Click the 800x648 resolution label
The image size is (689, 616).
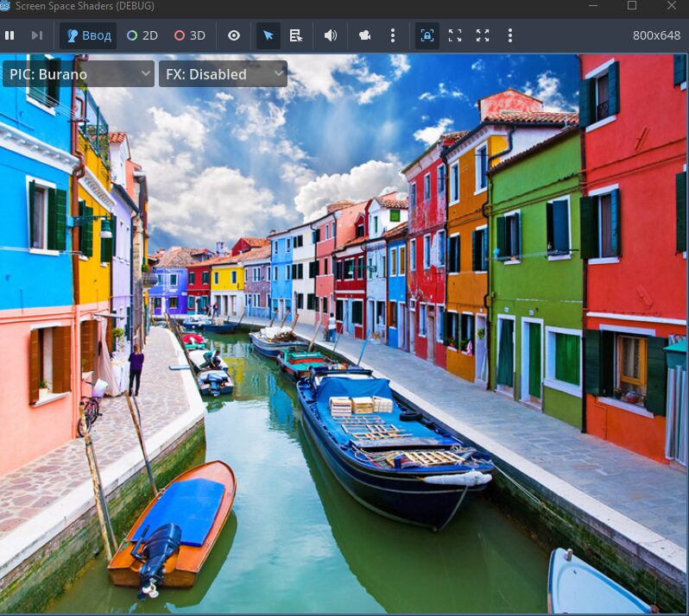click(656, 35)
